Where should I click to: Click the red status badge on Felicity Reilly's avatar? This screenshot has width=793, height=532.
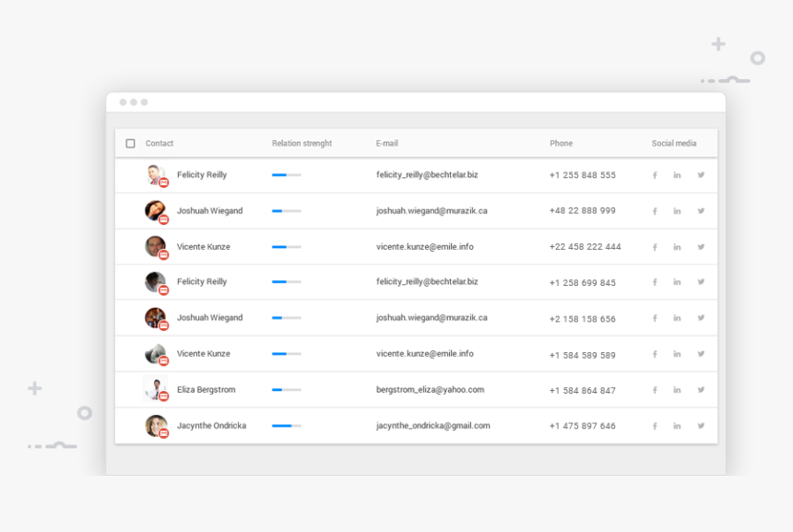(x=164, y=183)
